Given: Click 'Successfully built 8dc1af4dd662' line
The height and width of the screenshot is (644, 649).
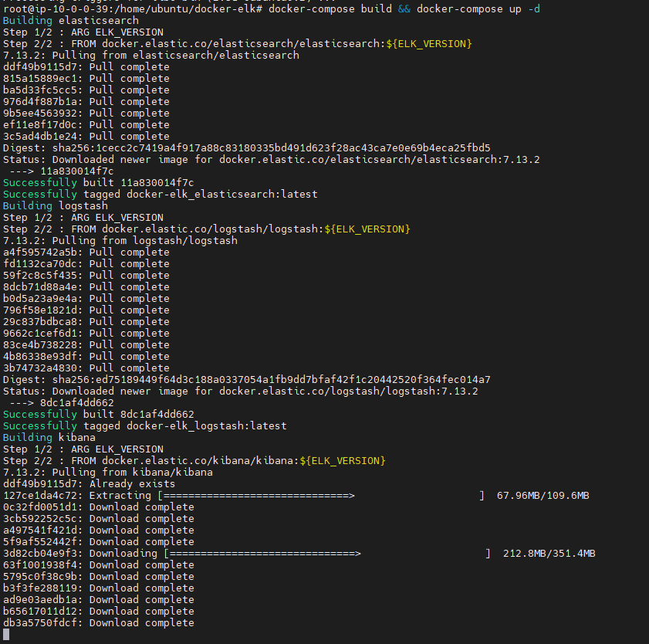Looking at the screenshot, I should [x=98, y=415].
